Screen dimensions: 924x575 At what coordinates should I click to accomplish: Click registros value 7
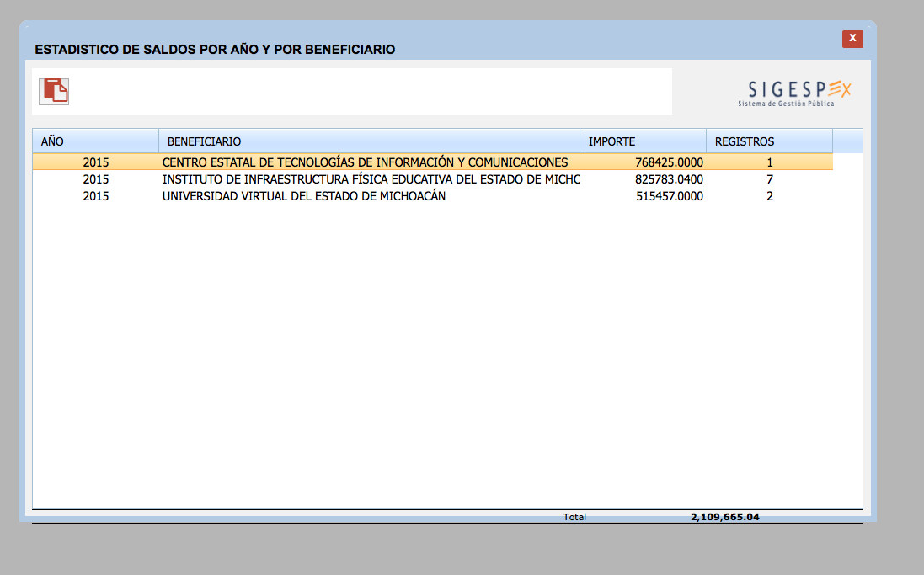coord(770,179)
